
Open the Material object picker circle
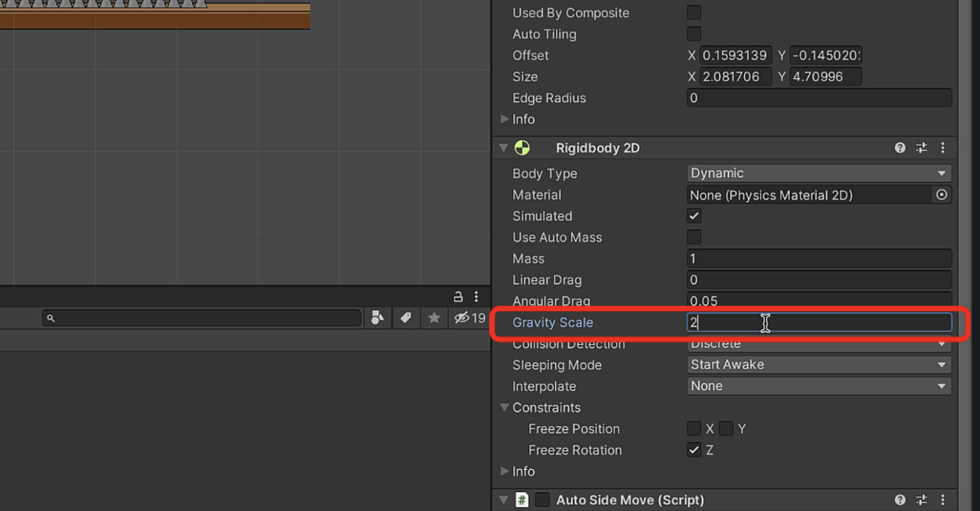[x=941, y=195]
